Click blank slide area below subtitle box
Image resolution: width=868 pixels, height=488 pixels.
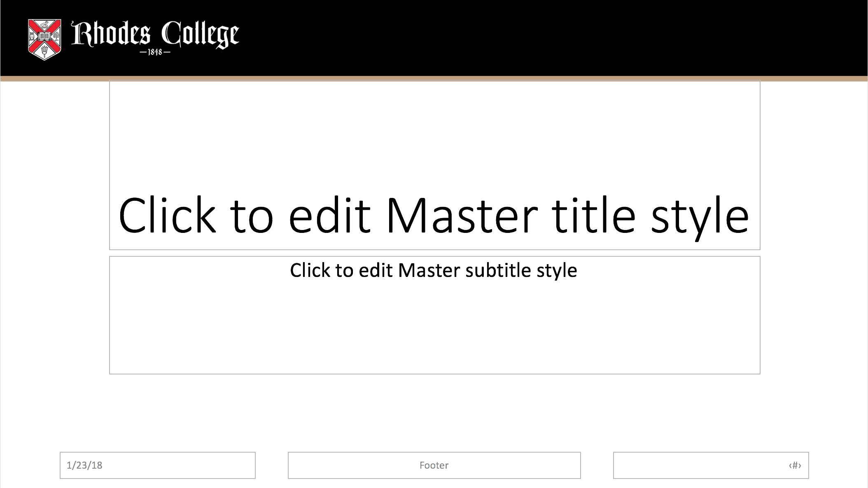(434, 411)
